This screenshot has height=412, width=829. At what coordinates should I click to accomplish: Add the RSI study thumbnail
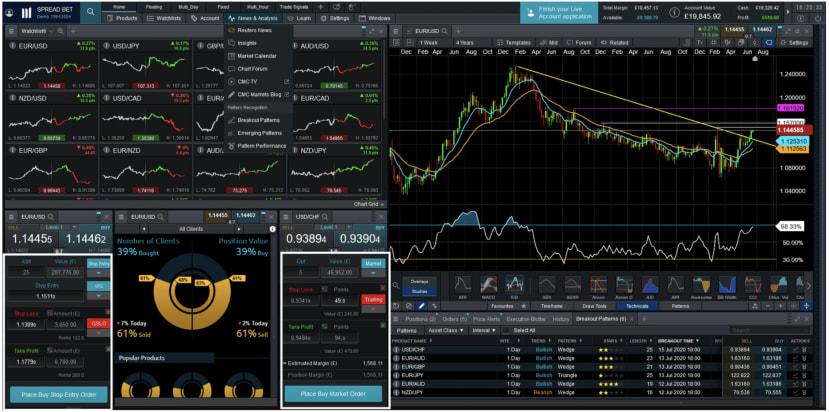point(514,286)
